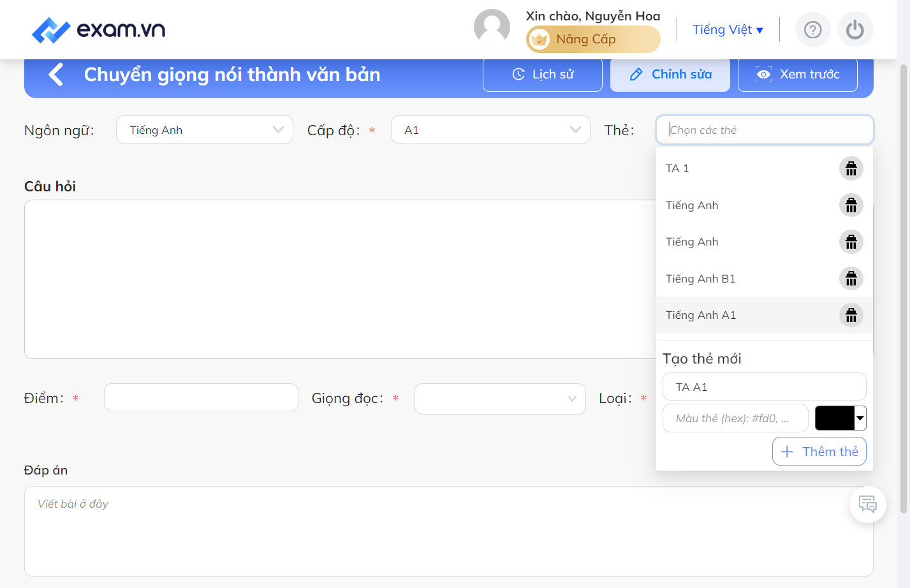Open the help question mark icon
The image size is (910, 588).
[812, 29]
